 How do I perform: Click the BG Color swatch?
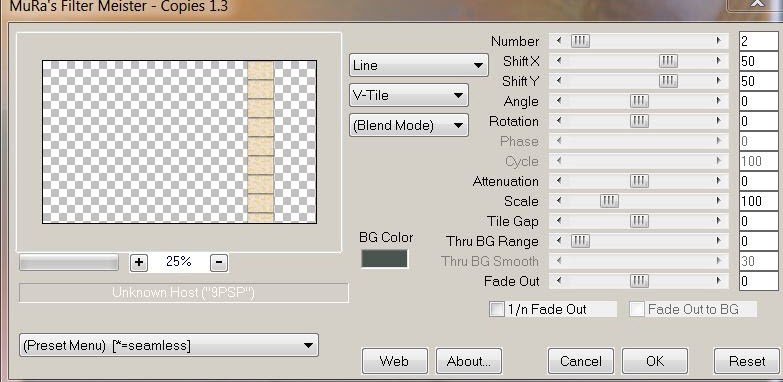coord(384,259)
